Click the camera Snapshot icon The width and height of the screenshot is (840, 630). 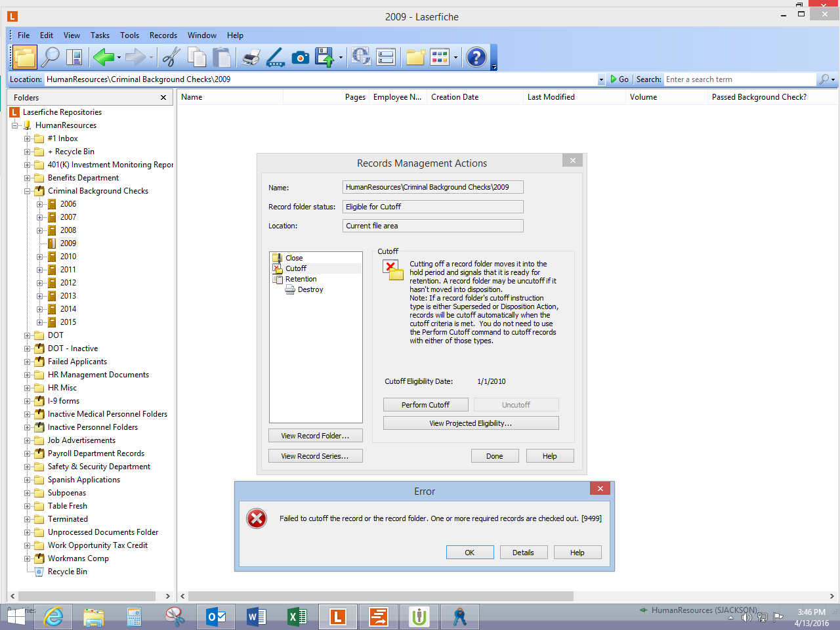pyautogui.click(x=301, y=58)
